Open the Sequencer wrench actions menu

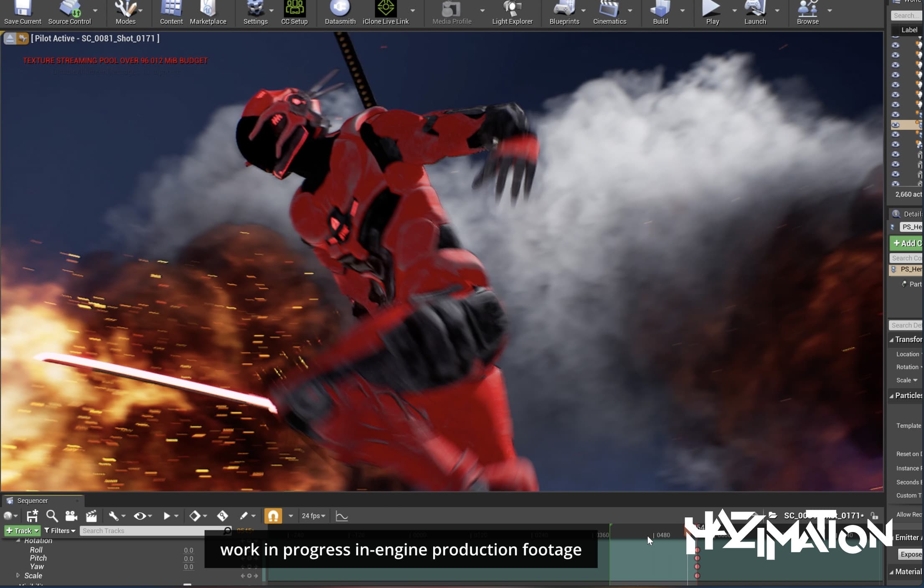tap(113, 516)
